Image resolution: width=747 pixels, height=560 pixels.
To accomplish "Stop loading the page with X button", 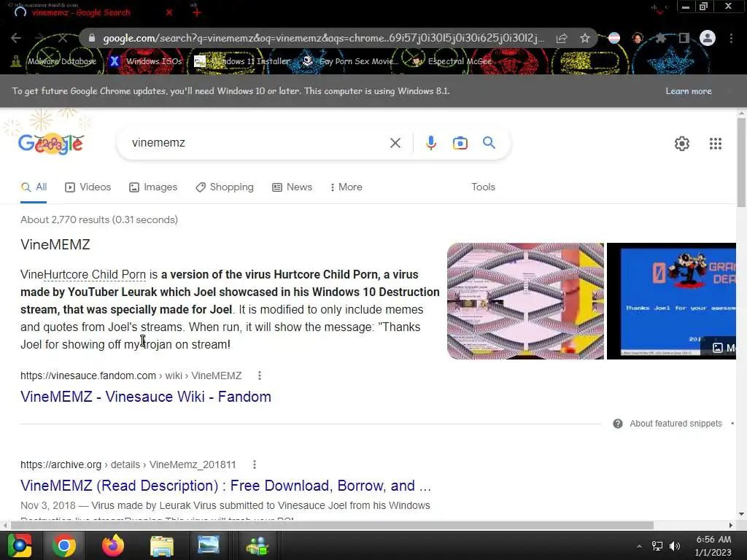I will point(63,38).
